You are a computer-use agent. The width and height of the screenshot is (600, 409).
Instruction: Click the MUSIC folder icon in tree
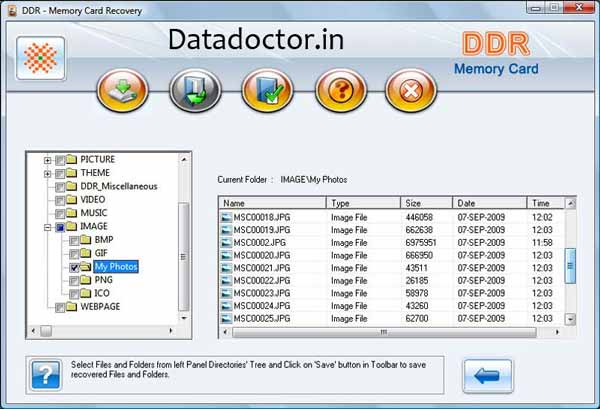pyautogui.click(x=71, y=213)
